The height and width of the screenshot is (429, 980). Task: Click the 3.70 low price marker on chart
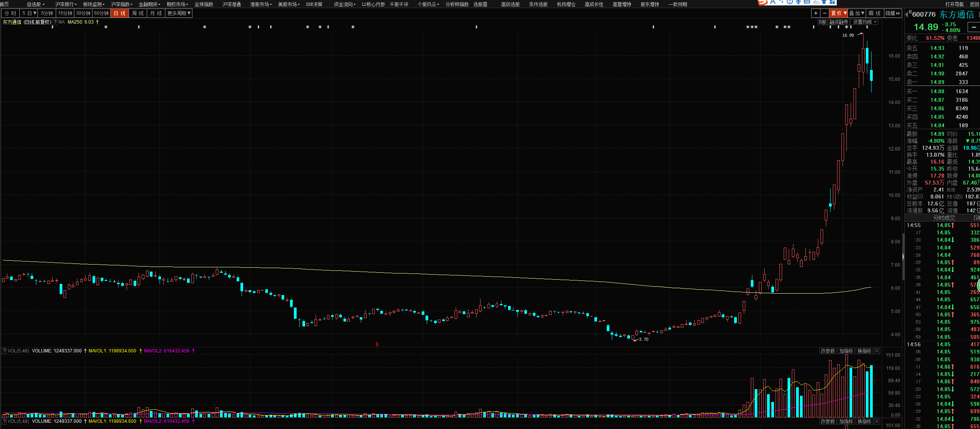[644, 339]
